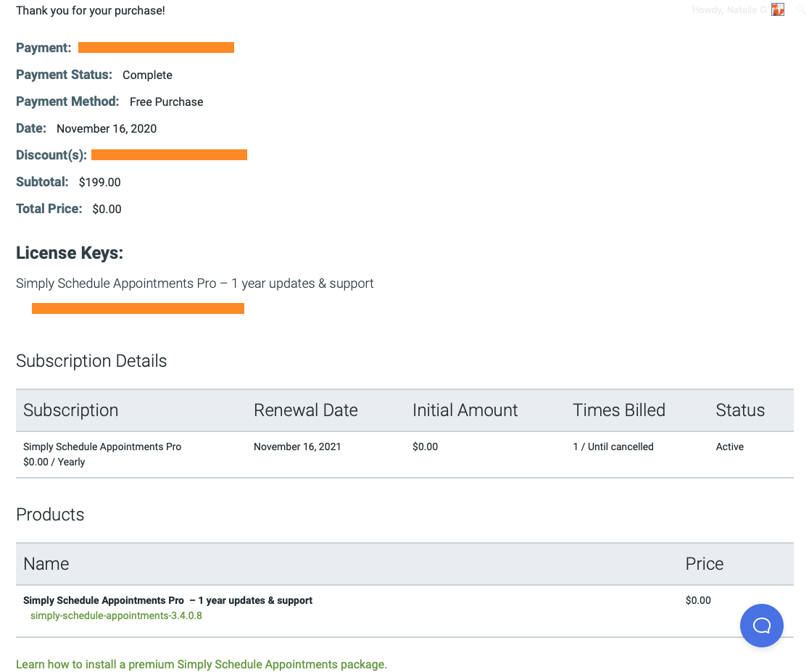The height and width of the screenshot is (672, 809).
Task: Click the Free Purchase payment method text
Action: click(166, 101)
